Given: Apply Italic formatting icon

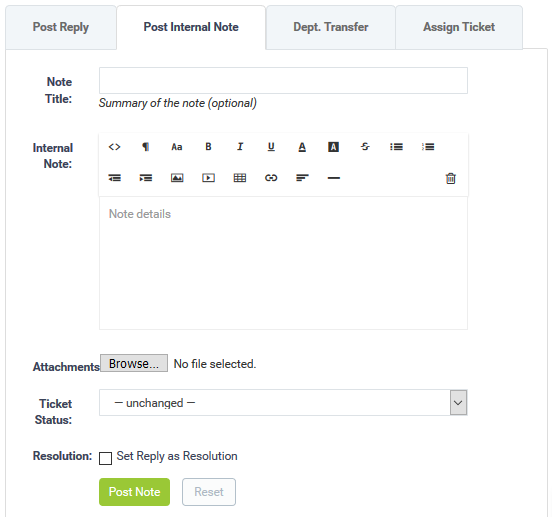Looking at the screenshot, I should 240,147.
